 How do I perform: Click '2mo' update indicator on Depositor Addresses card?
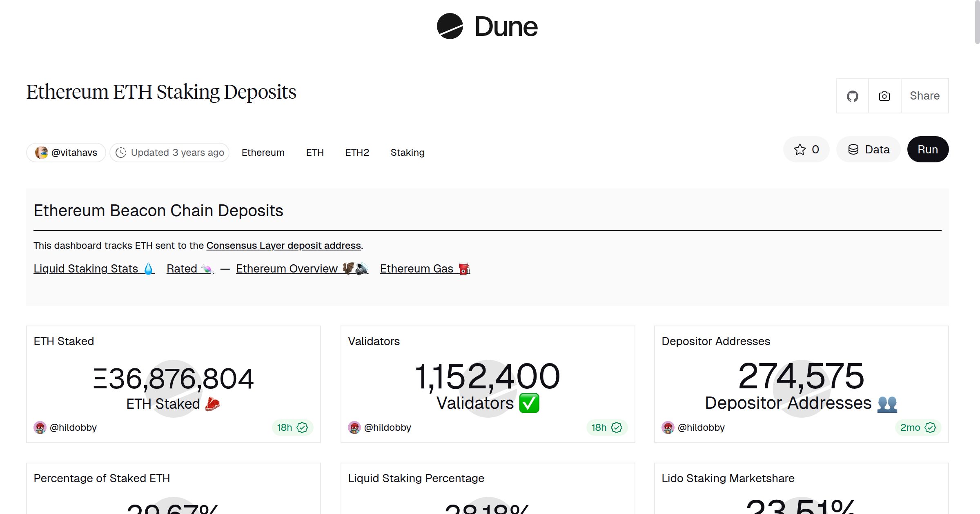[x=910, y=428]
